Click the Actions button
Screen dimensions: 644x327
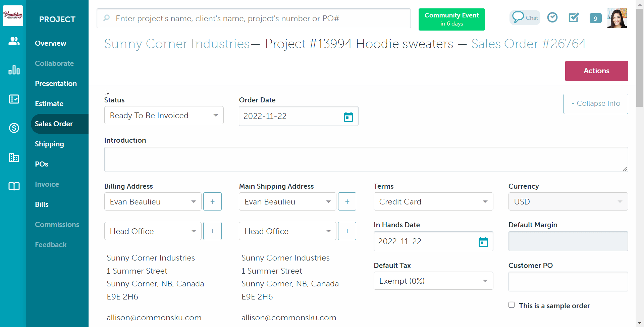click(x=596, y=71)
